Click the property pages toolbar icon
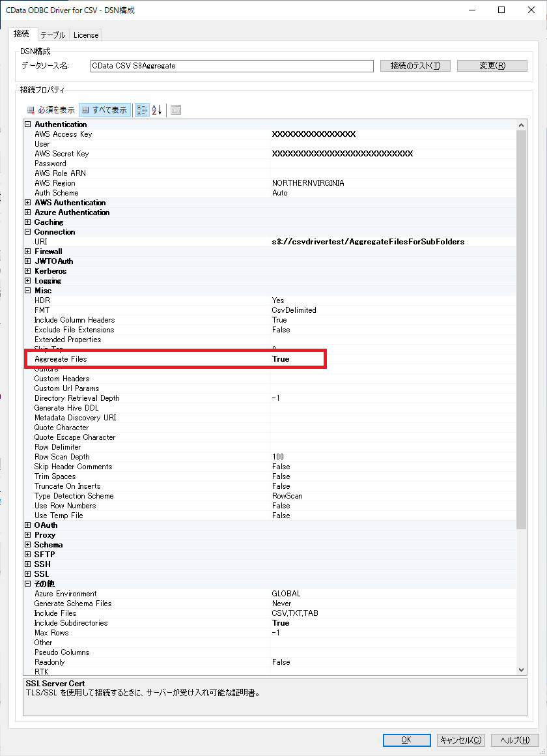This screenshot has width=547, height=756. pos(175,110)
